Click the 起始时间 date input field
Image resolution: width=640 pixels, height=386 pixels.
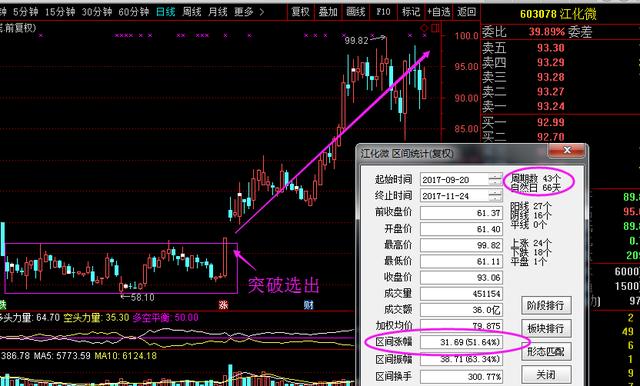click(454, 180)
